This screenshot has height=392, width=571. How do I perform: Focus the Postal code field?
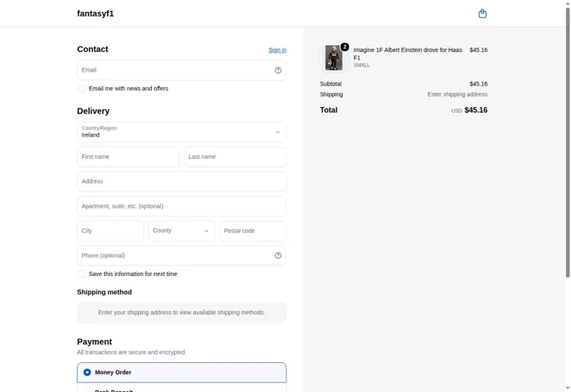click(253, 231)
